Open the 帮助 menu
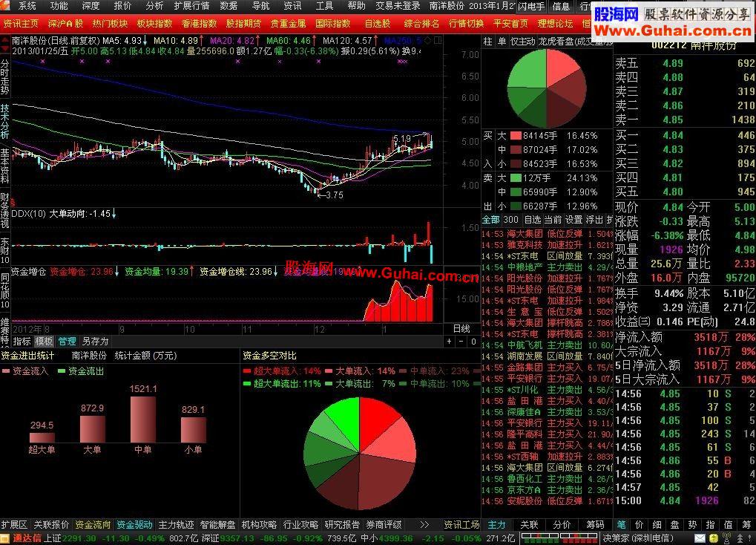This screenshot has width=756, height=545. click(x=356, y=6)
